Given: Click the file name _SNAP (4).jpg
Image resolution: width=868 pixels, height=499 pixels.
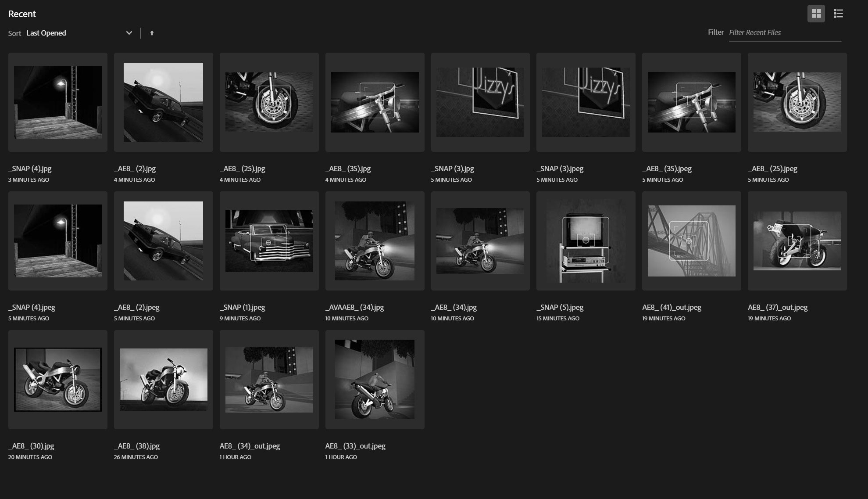Looking at the screenshot, I should [x=30, y=169].
